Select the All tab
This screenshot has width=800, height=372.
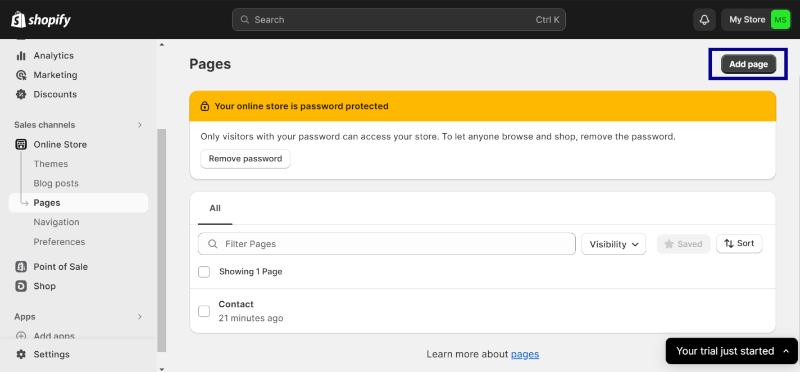[215, 209]
